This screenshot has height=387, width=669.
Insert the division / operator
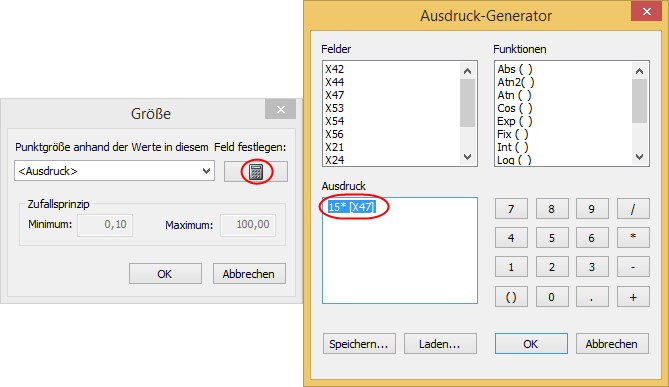(x=633, y=209)
